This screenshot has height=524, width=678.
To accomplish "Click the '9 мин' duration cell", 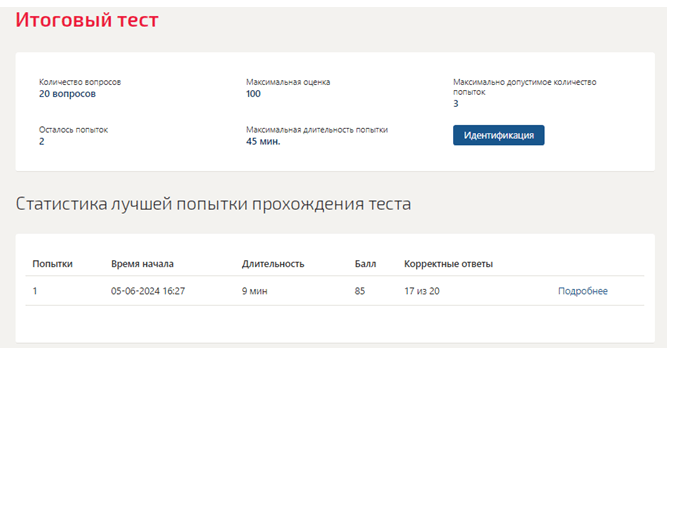I will point(254,291).
